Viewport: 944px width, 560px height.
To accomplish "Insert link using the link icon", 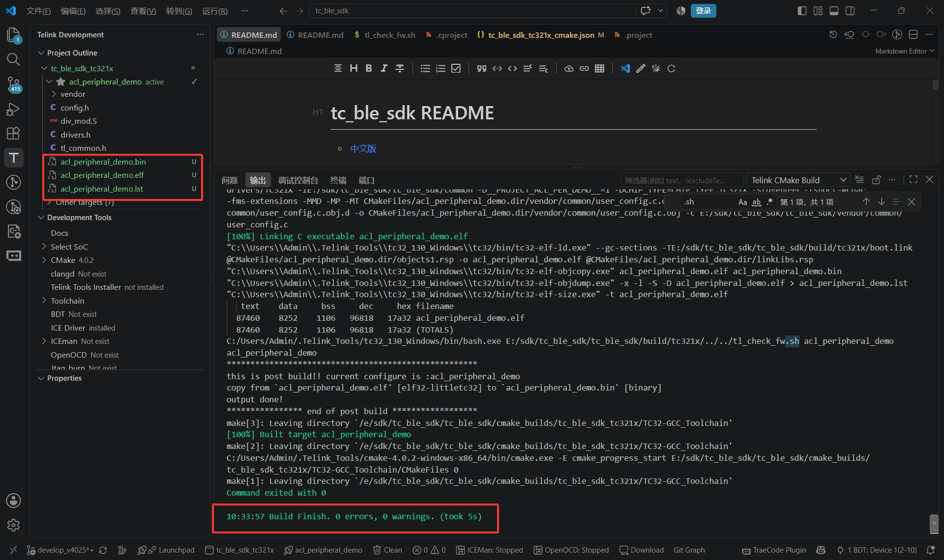I will 584,68.
